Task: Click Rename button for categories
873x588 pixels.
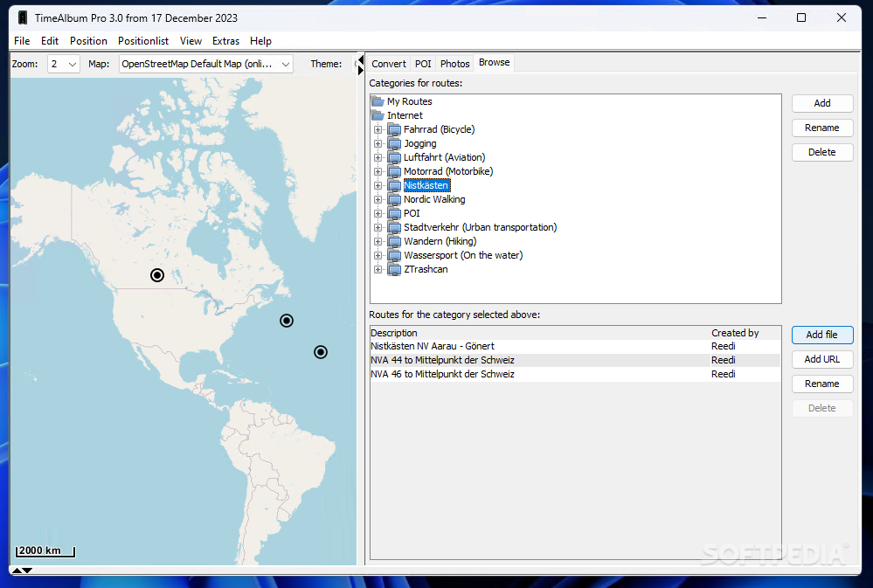Action: pos(822,128)
